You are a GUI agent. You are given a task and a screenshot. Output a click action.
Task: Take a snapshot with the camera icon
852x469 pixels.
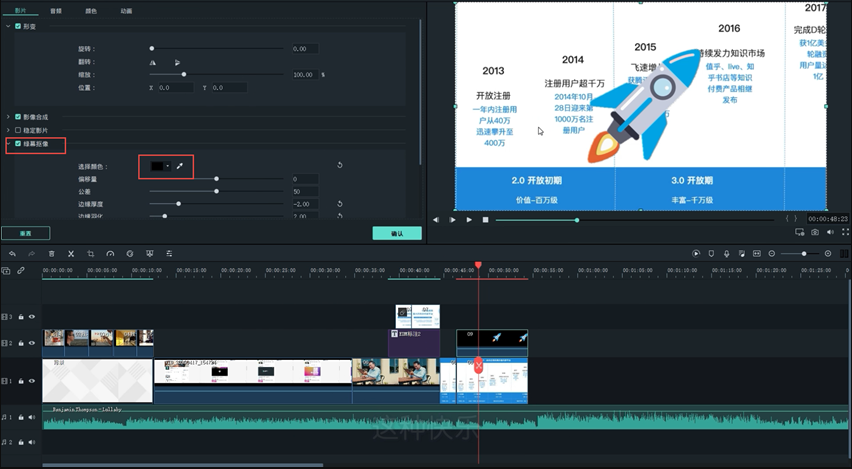(815, 232)
